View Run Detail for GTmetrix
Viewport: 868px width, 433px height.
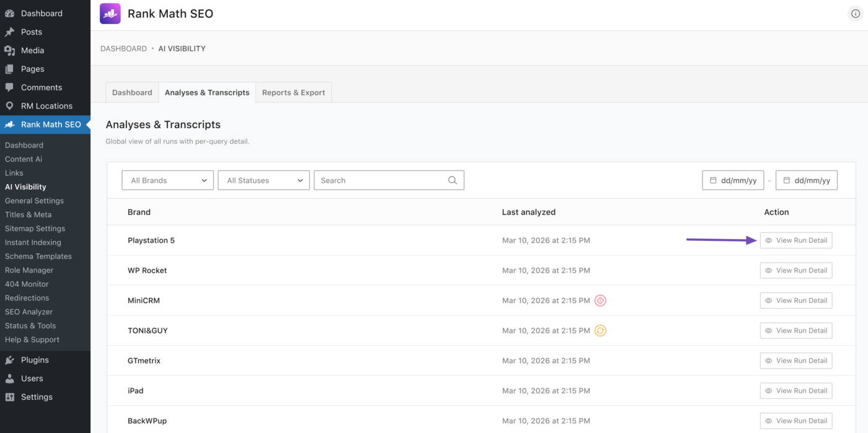point(796,361)
